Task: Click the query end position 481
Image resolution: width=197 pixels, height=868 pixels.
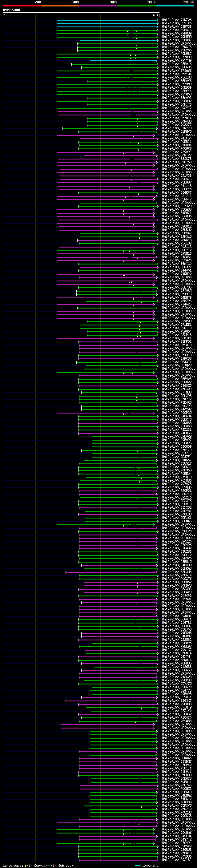Action: [x=155, y=15]
